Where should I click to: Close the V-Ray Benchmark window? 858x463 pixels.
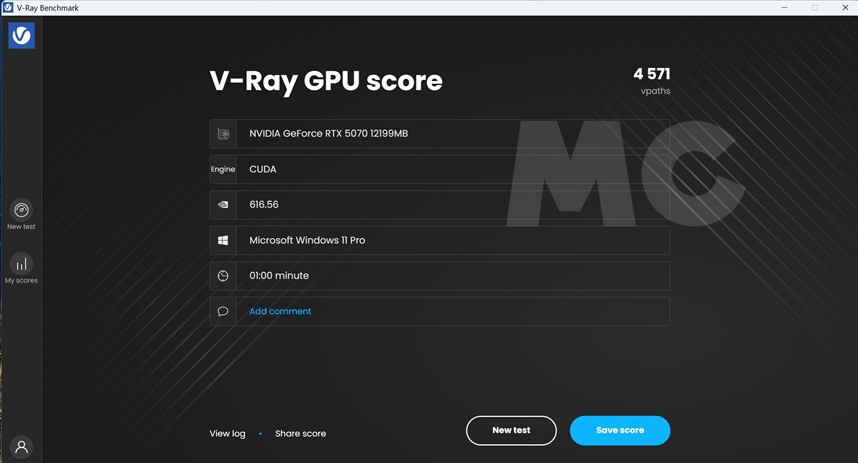coord(845,8)
